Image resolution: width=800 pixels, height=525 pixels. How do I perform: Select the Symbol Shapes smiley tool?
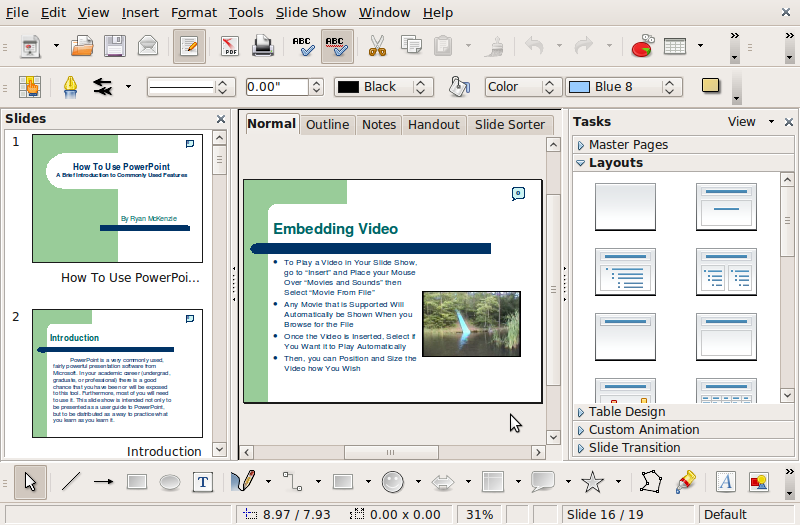coord(392,482)
